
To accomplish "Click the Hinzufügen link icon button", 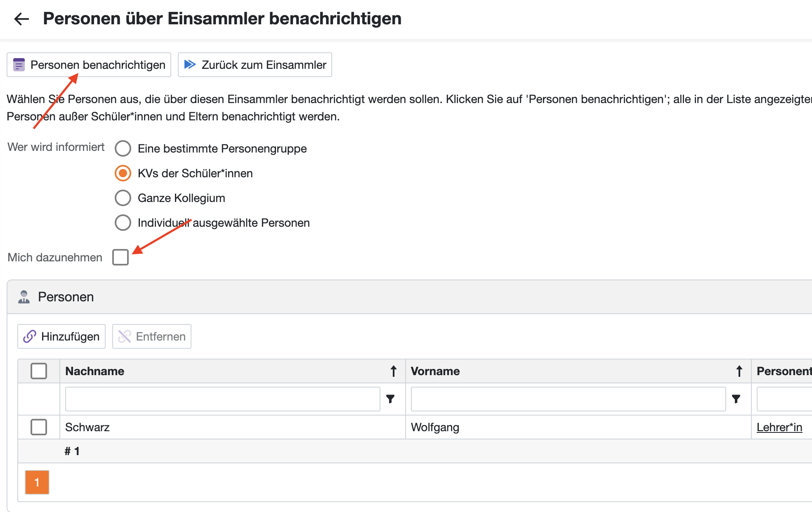I will 61,336.
